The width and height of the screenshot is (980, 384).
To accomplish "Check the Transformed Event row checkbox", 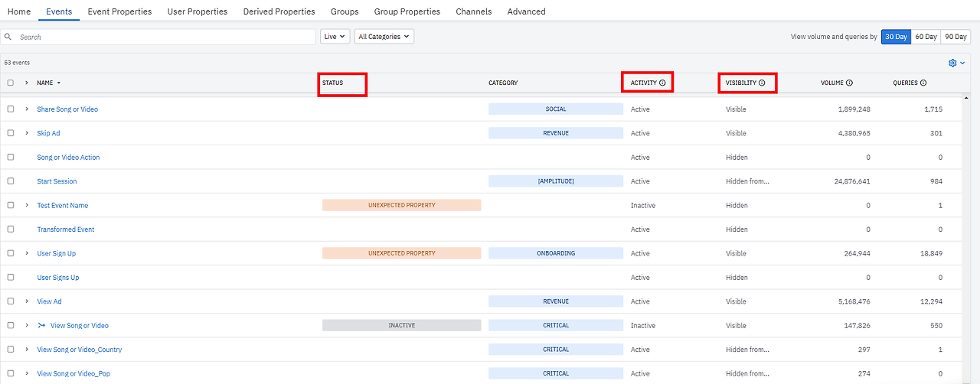I will (11, 229).
